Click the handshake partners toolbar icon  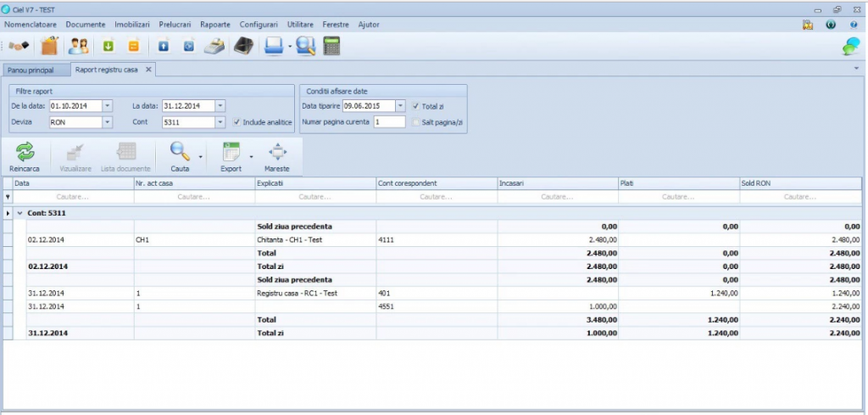coord(19,47)
